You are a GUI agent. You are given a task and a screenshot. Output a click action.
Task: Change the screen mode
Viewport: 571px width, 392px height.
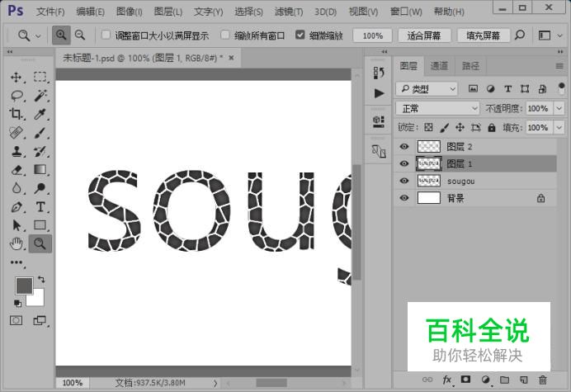click(40, 320)
